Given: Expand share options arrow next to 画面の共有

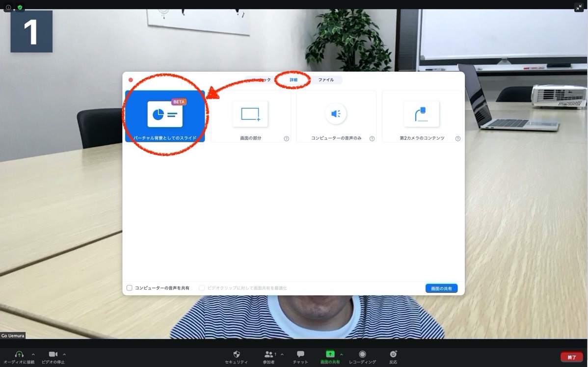Looking at the screenshot, I should (341, 354).
